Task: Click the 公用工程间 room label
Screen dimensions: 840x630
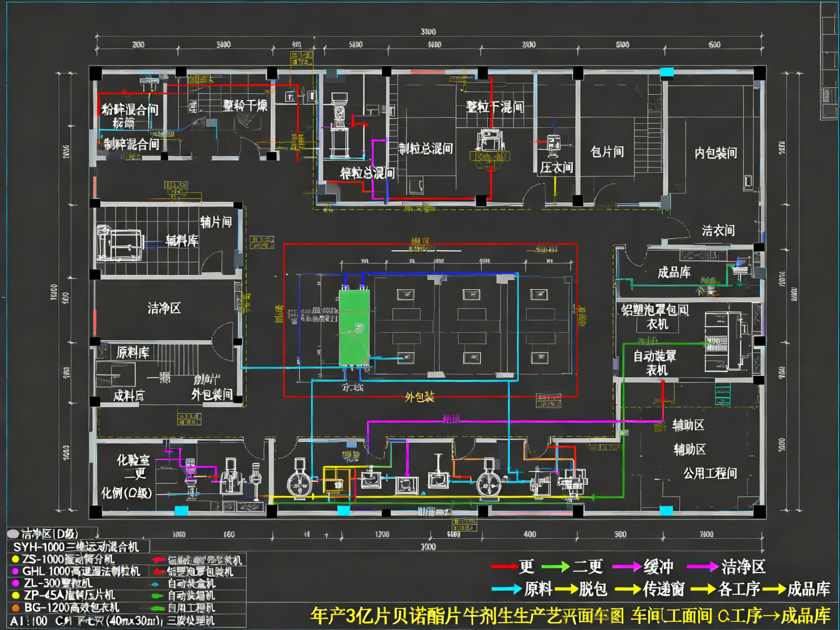Action: tap(710, 474)
